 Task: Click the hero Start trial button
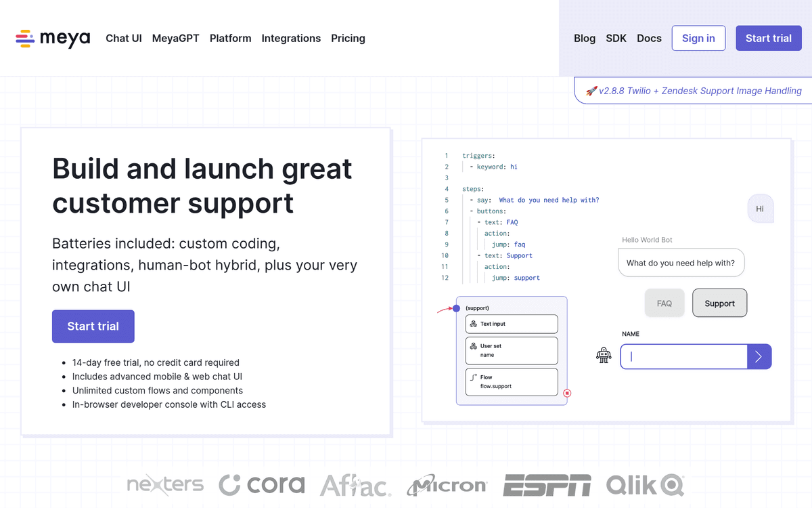93,326
